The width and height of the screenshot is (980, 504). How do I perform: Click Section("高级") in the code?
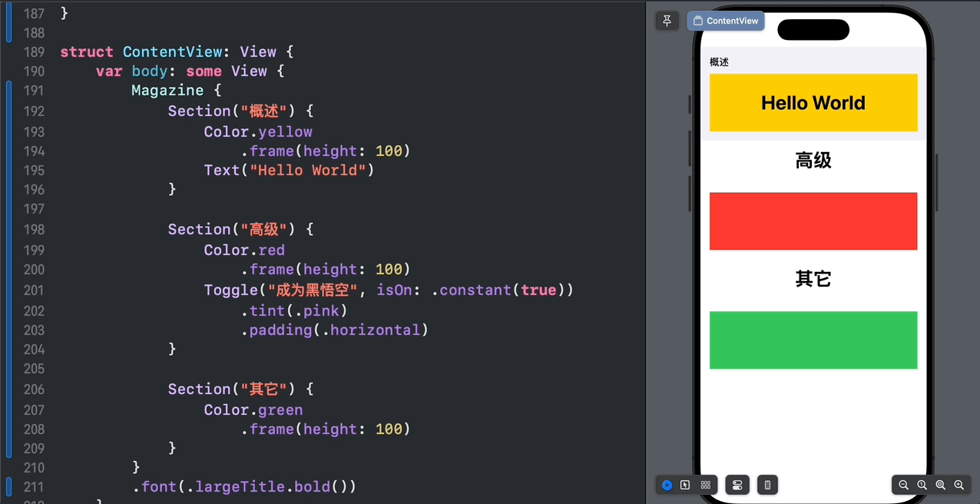231,230
